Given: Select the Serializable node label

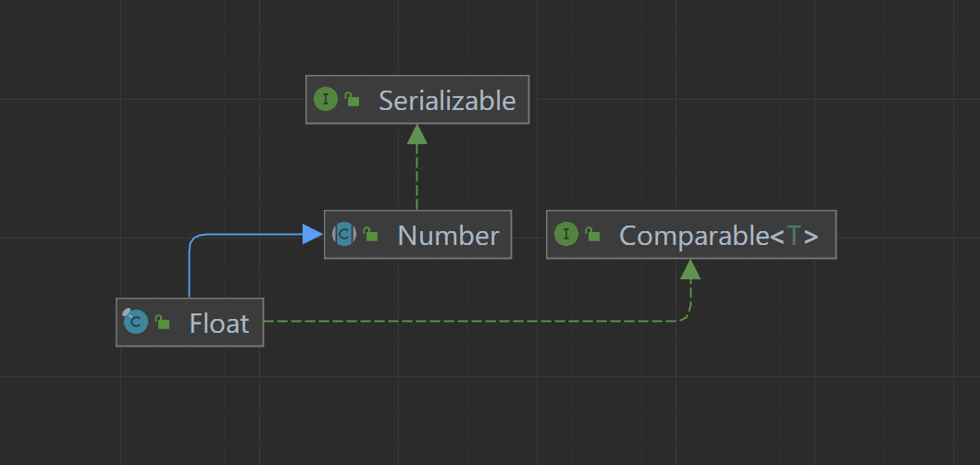Looking at the screenshot, I should pyautogui.click(x=448, y=100).
